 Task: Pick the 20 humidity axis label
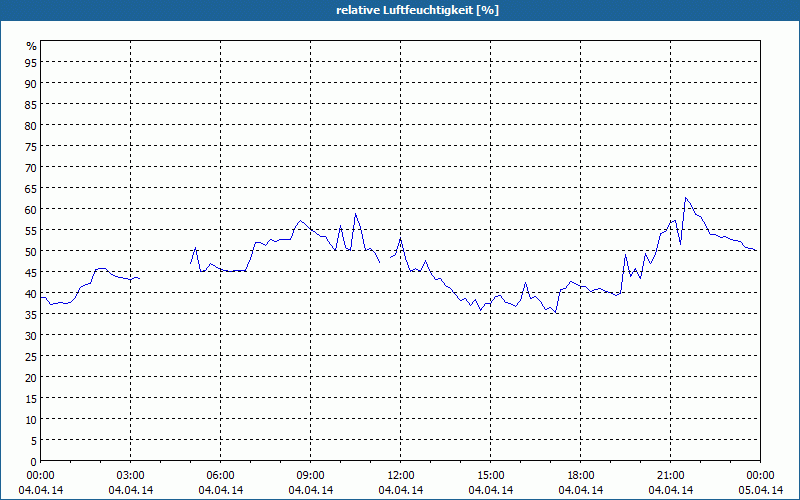point(31,378)
